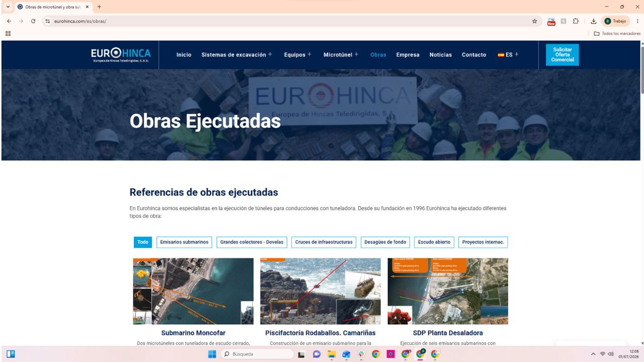Click the address bar URL field
This screenshot has height=362, width=644.
point(292,21)
